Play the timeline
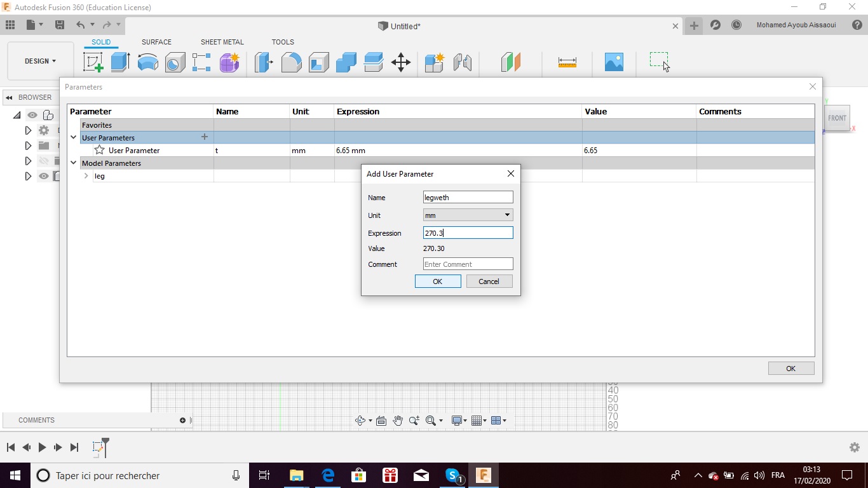 42,447
